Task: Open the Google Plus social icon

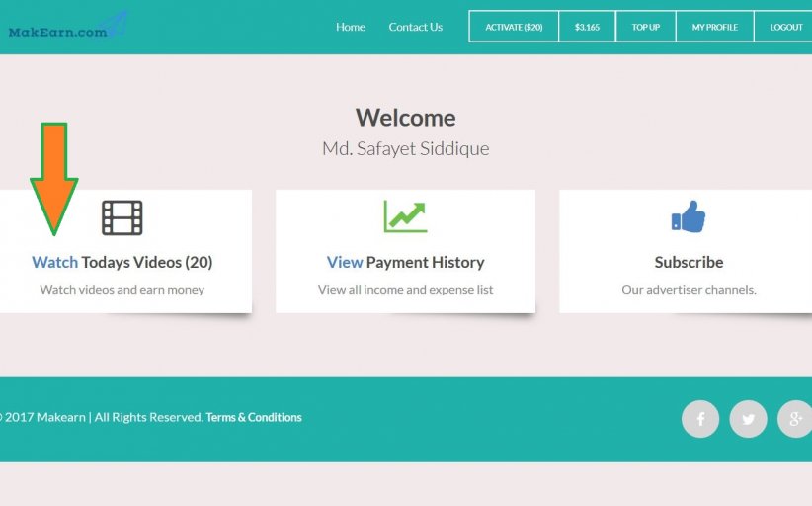Action: tap(794, 419)
